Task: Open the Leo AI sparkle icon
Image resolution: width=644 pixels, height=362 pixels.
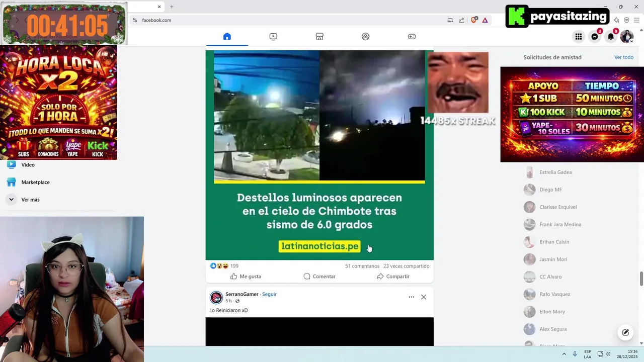Action: click(x=616, y=20)
